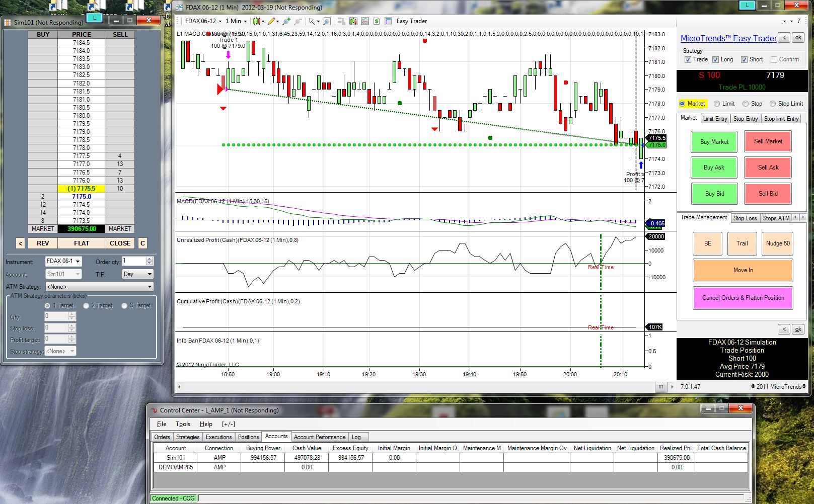This screenshot has width=814, height=504.
Task: Click the FDAX chart window title icon
Action: click(180, 7)
